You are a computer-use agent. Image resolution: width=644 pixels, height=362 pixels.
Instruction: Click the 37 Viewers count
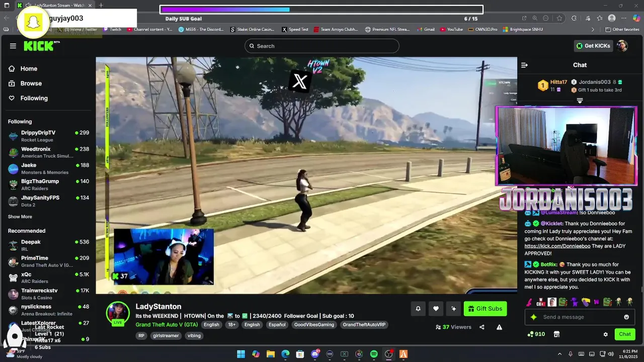(x=453, y=327)
